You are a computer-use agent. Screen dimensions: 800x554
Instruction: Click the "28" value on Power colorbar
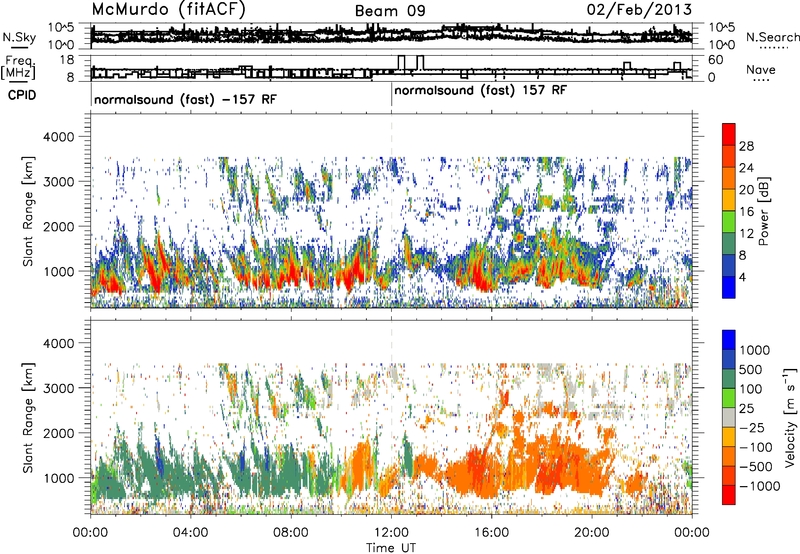[746, 146]
